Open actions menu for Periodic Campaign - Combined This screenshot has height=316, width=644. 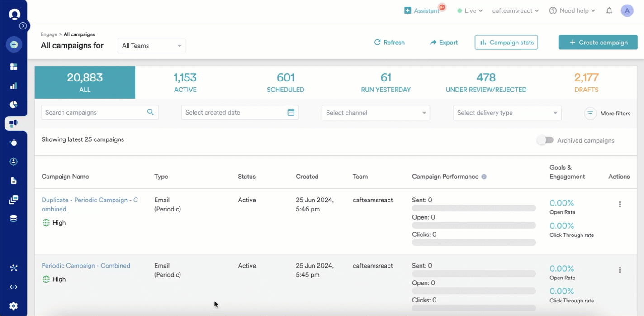(620, 270)
